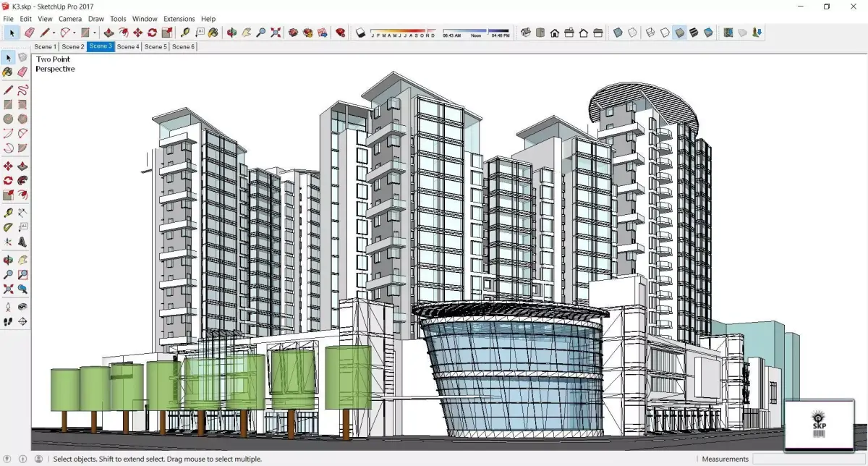The height and width of the screenshot is (466, 868).
Task: Open the red ruby Extension Manager
Action: 340,33
